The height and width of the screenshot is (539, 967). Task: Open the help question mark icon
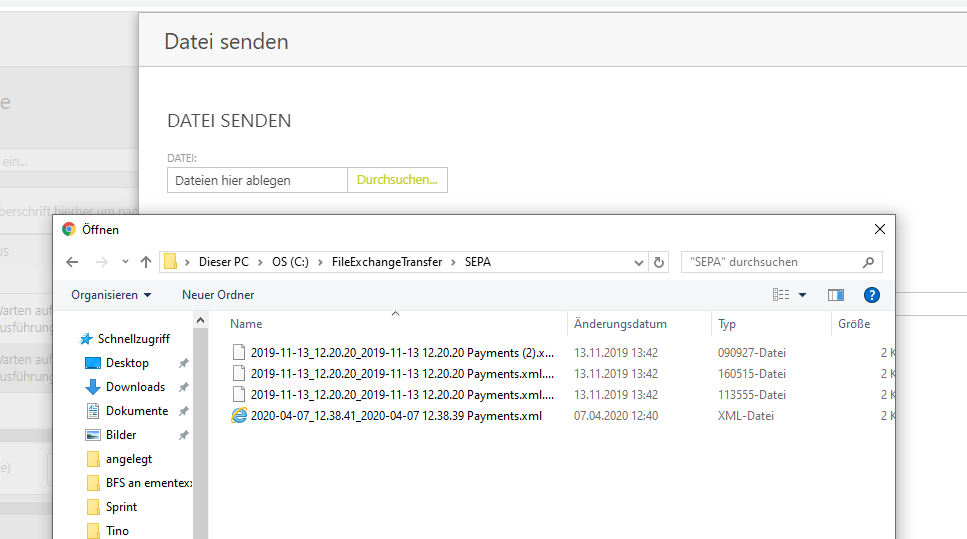(871, 295)
